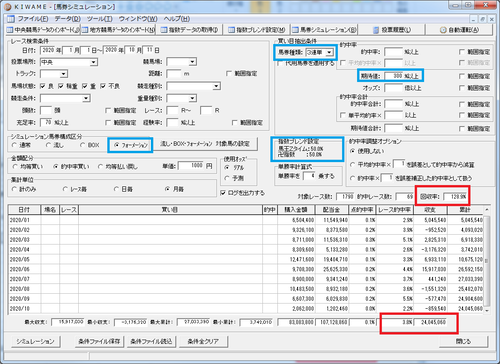
Task: Switch to 馬券シミュレーション toolbar item
Action: 324,30
